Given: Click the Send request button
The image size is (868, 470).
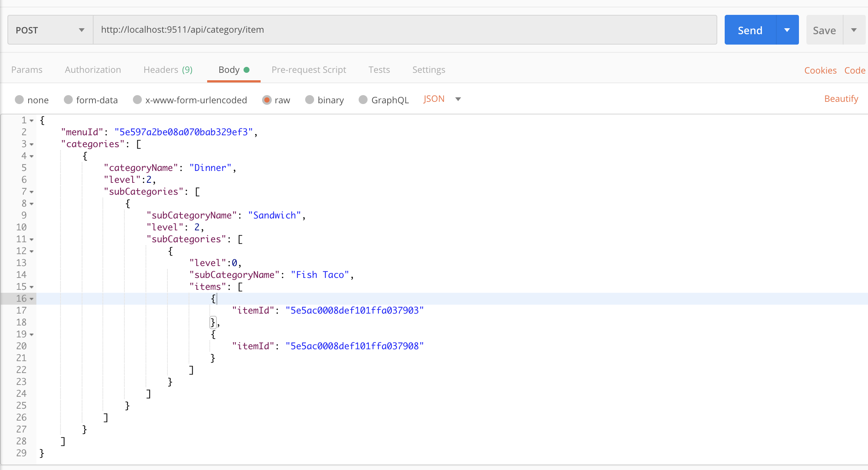Looking at the screenshot, I should click(x=750, y=30).
